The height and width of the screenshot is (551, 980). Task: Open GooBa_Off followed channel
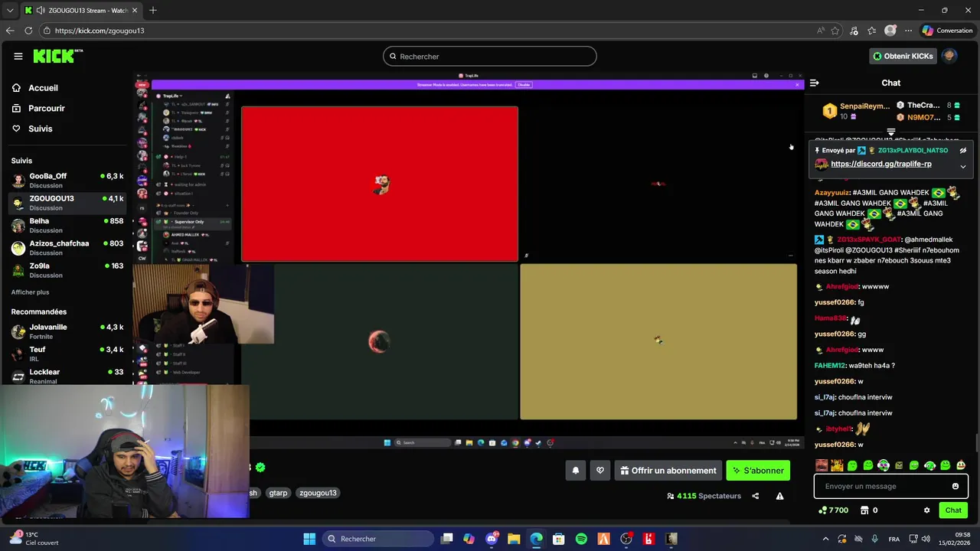tap(67, 181)
